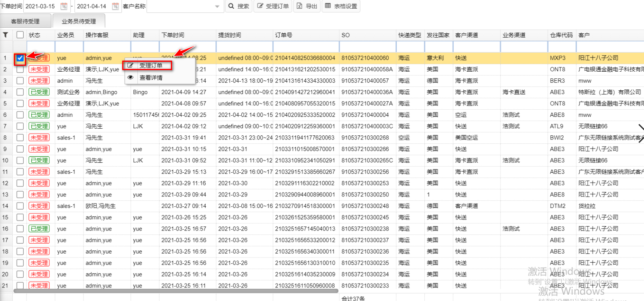
Task: Click the edit icon beside 受理订单 in context menu
Action: tap(131, 65)
